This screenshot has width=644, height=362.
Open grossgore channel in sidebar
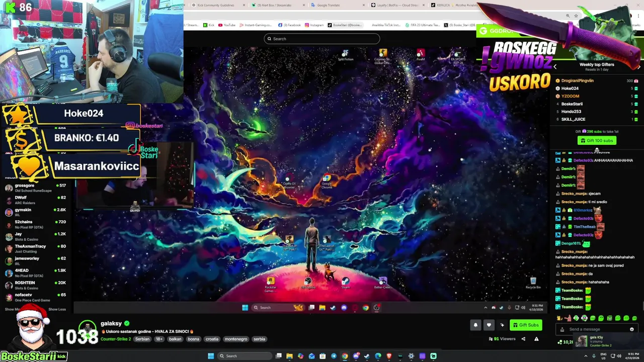pyautogui.click(x=35, y=188)
